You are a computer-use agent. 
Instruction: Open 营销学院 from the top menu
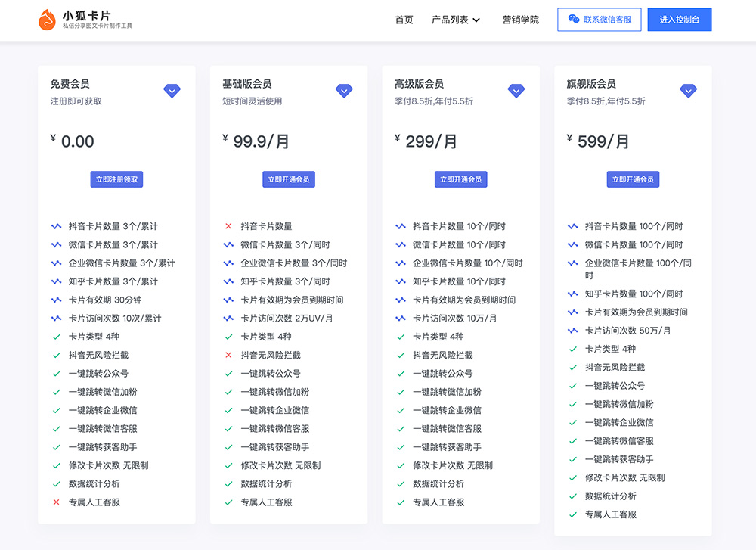(520, 19)
